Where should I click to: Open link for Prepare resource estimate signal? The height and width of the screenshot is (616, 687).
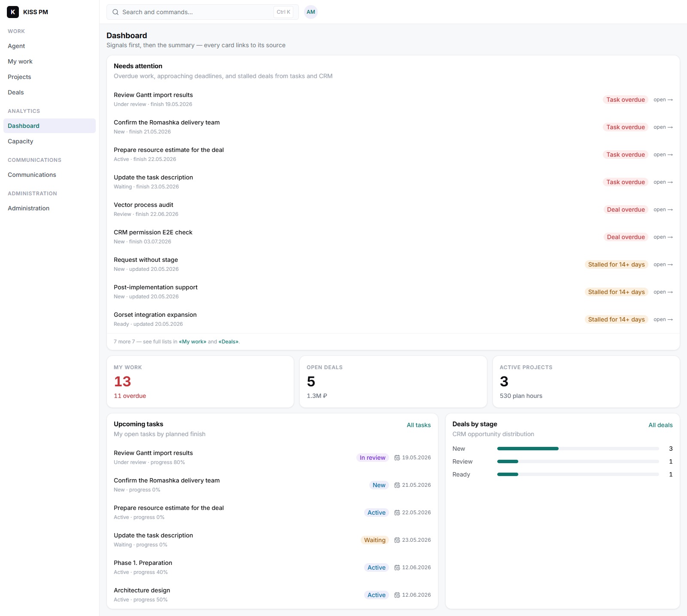point(663,155)
